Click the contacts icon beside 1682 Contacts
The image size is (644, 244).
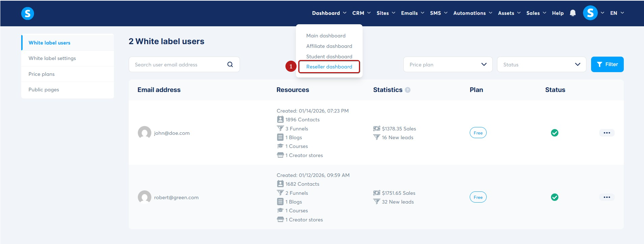tap(280, 184)
